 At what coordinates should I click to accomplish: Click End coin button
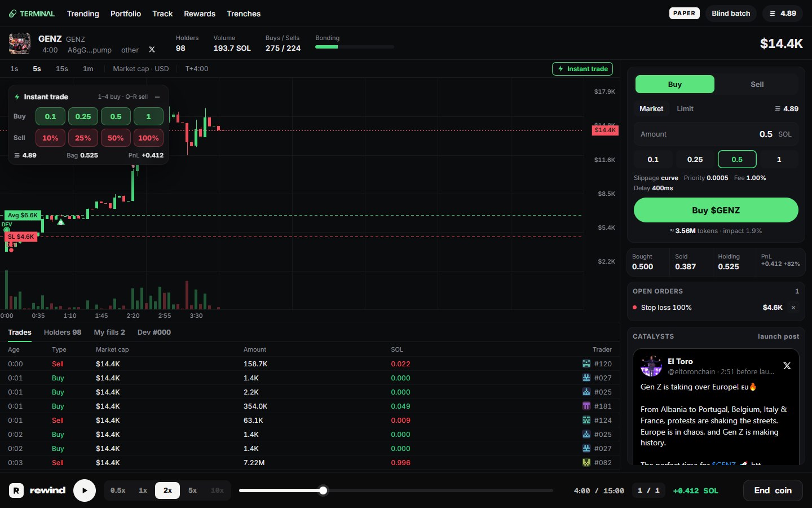(x=773, y=491)
